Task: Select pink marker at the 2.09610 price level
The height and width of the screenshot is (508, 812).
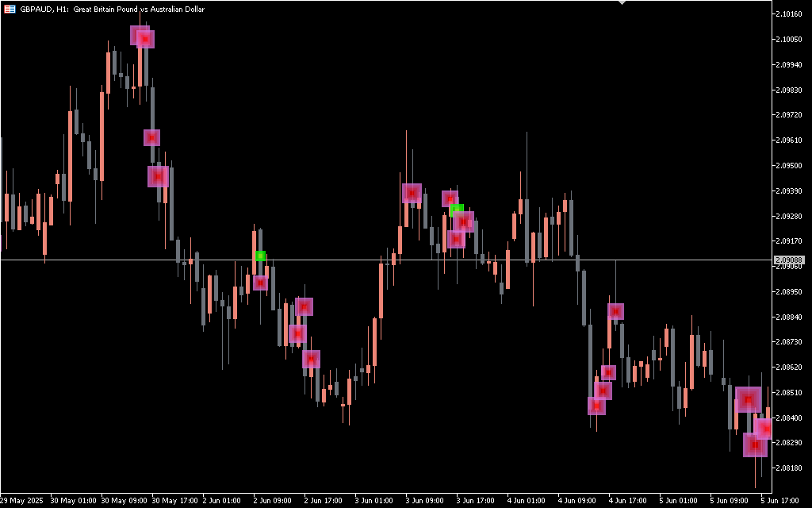Action: [151, 137]
